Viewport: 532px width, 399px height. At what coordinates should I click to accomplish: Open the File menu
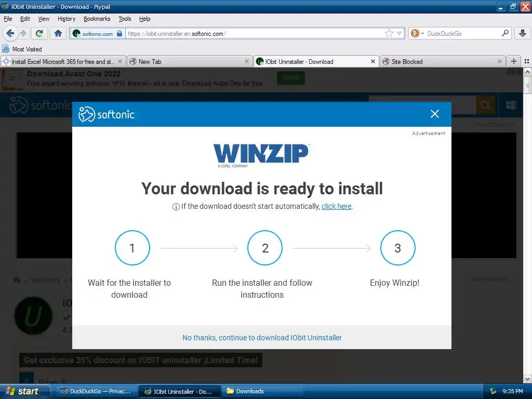pos(8,19)
